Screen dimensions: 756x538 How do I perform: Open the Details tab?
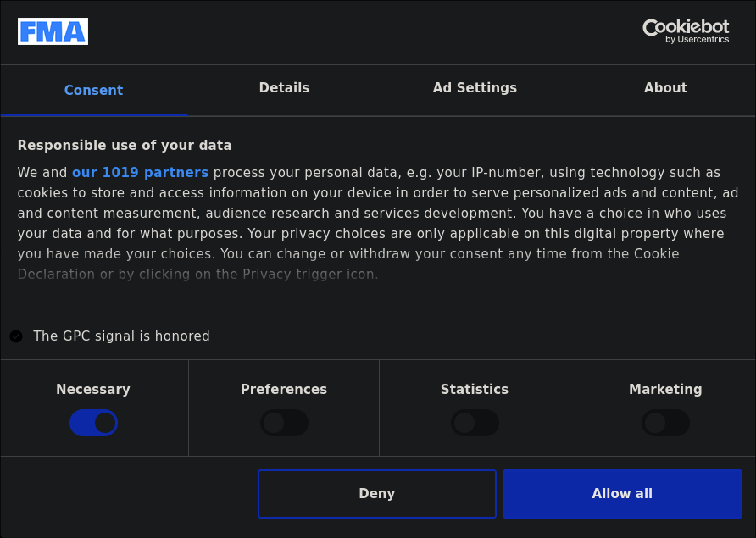click(284, 88)
